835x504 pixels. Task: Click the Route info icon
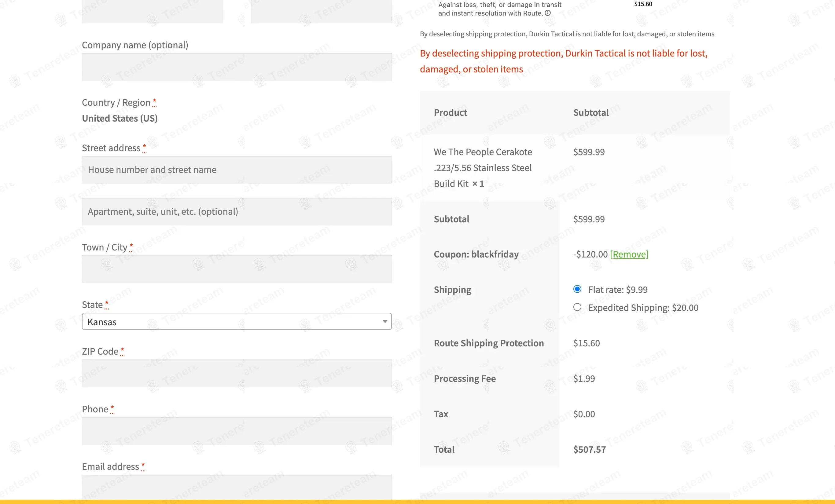pyautogui.click(x=548, y=13)
